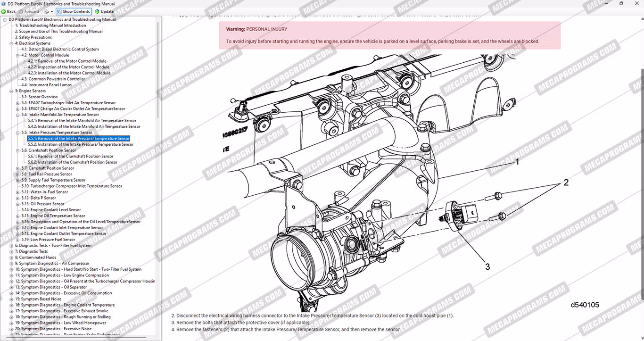The height and width of the screenshot is (341, 644).
Task: Collapse the 5: Engine Sensors node
Action: click(x=11, y=91)
